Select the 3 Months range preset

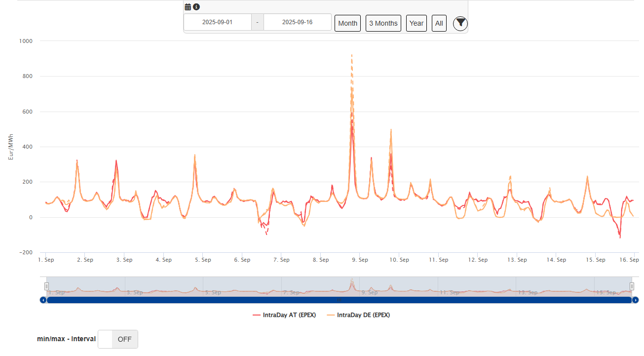[x=383, y=23]
